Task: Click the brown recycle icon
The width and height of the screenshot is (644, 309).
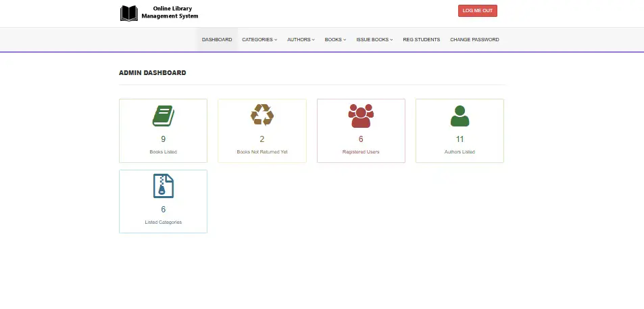Action: pyautogui.click(x=262, y=115)
